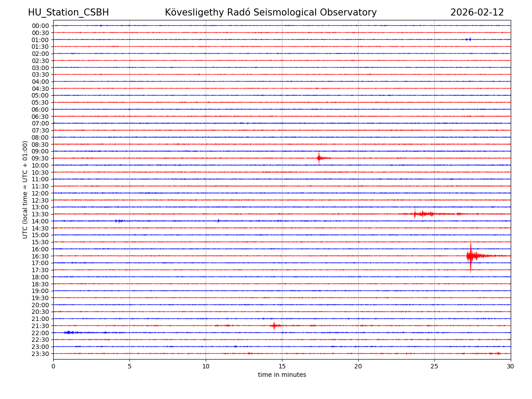Select the 12:00 time row label

40,193
